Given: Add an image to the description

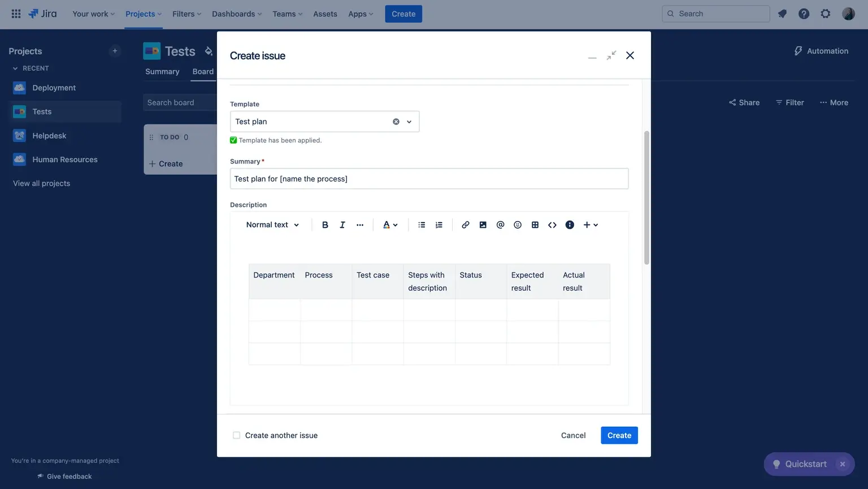Looking at the screenshot, I should (483, 224).
